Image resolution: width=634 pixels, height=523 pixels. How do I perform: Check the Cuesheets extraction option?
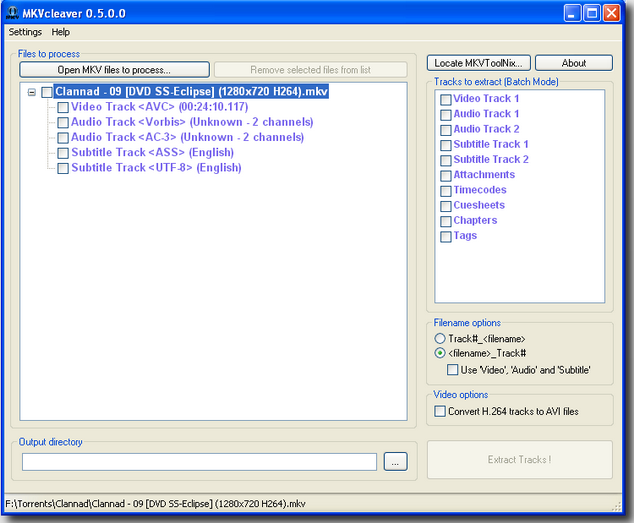point(446,206)
